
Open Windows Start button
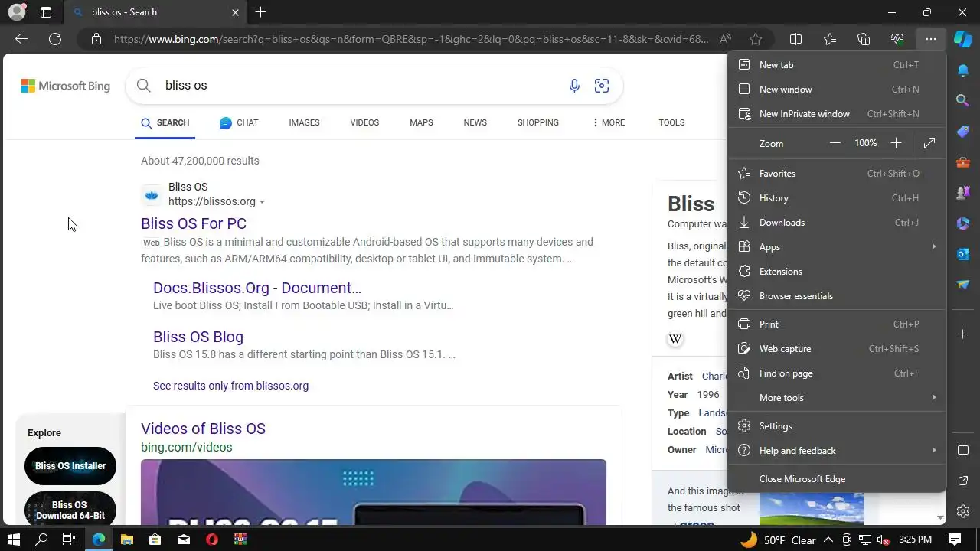coord(13,540)
